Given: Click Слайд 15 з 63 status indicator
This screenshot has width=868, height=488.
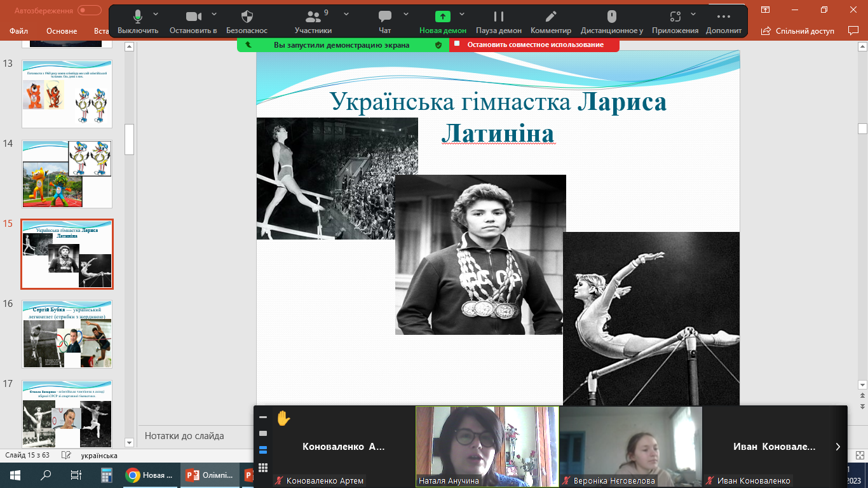Looking at the screenshot, I should tap(27, 456).
